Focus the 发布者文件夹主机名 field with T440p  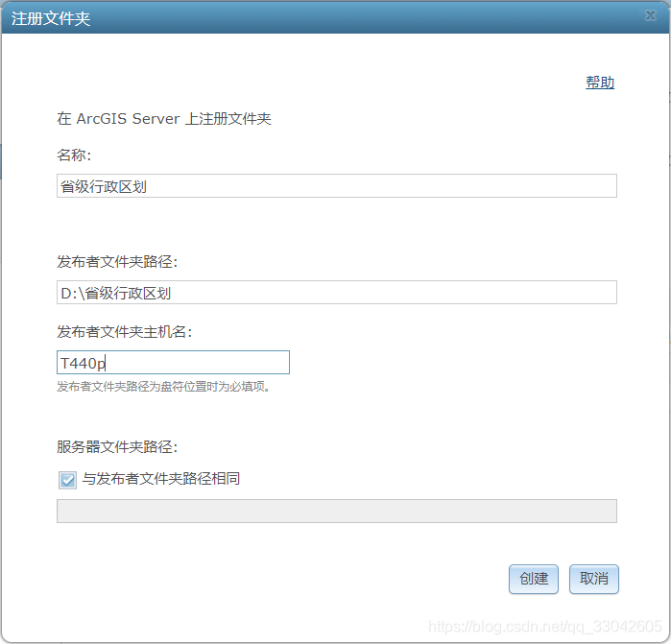coord(173,363)
